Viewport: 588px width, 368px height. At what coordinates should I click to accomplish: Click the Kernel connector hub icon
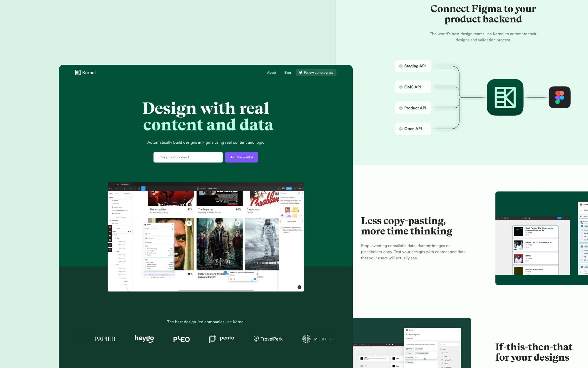[x=505, y=97]
